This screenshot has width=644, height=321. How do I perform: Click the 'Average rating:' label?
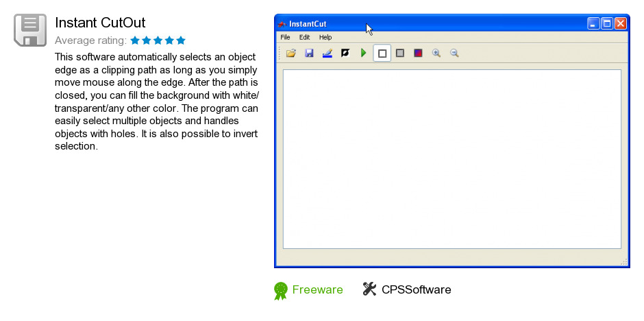(90, 40)
